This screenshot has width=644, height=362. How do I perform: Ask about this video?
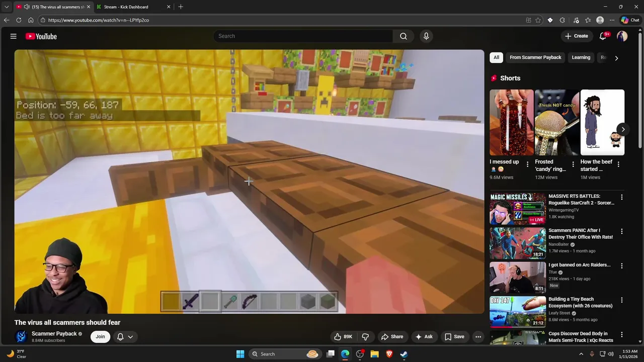pyautogui.click(x=424, y=337)
